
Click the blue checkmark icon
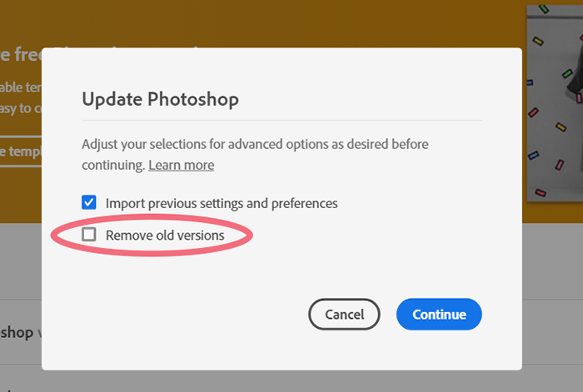89,202
